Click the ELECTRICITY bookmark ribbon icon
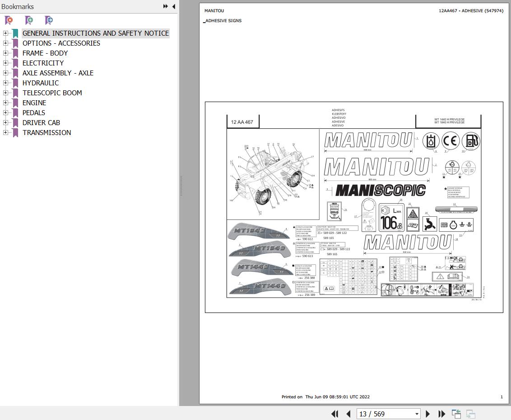Screen dimensions: 511x420 (x=15, y=63)
